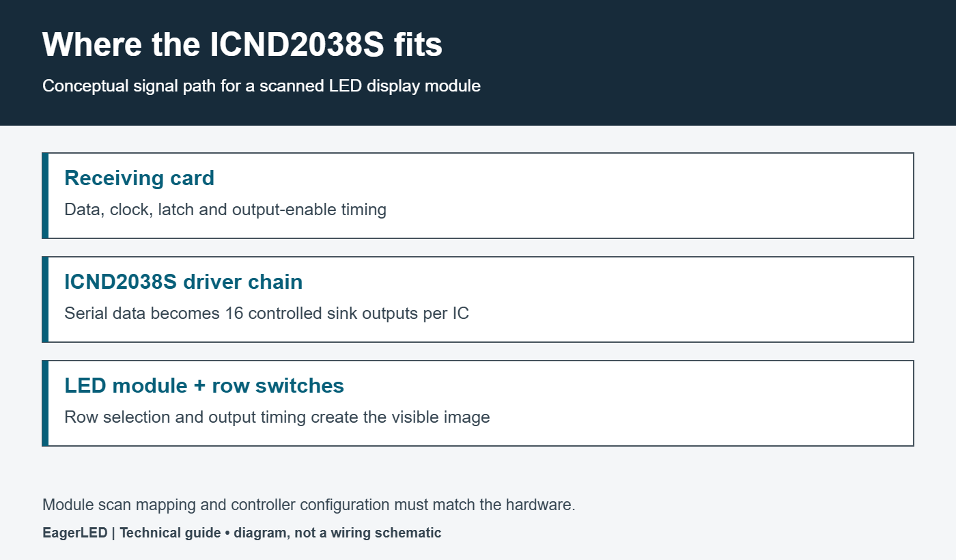Click the note "Module scan mapping and controller configuration must match the hardware."
956x560 pixels.
pos(309,505)
